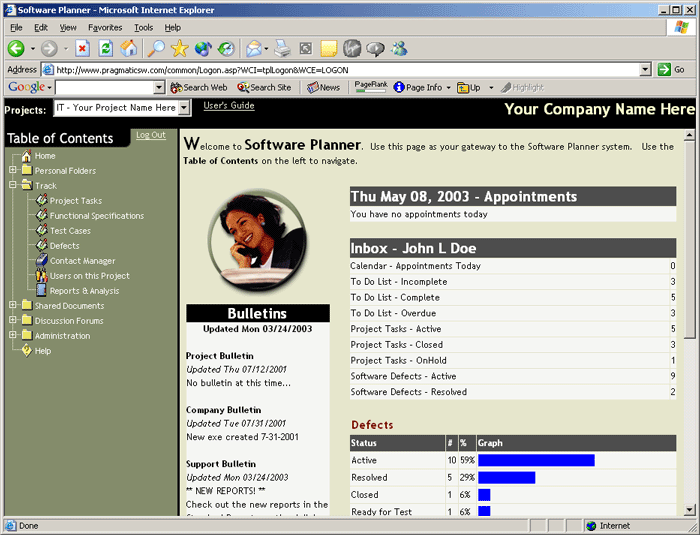
Task: Click the Go button next to address bar
Action: 671,70
